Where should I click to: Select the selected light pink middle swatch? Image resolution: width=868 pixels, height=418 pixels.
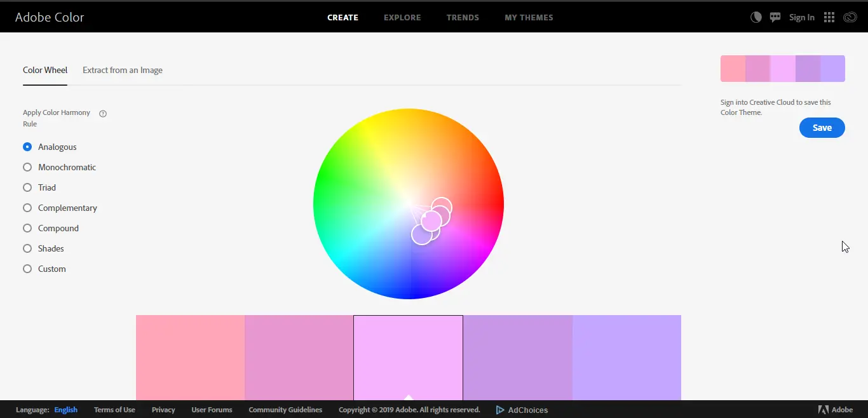pos(408,358)
